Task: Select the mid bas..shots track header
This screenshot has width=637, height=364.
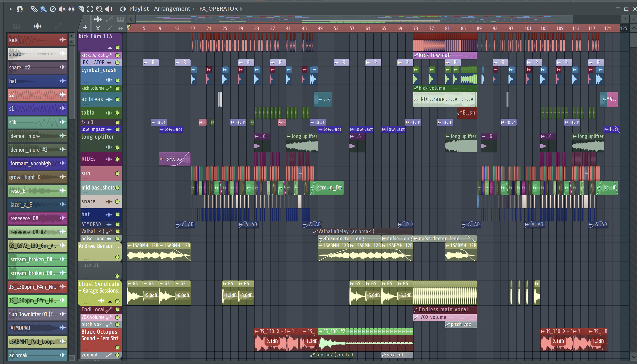Action: (x=101, y=188)
